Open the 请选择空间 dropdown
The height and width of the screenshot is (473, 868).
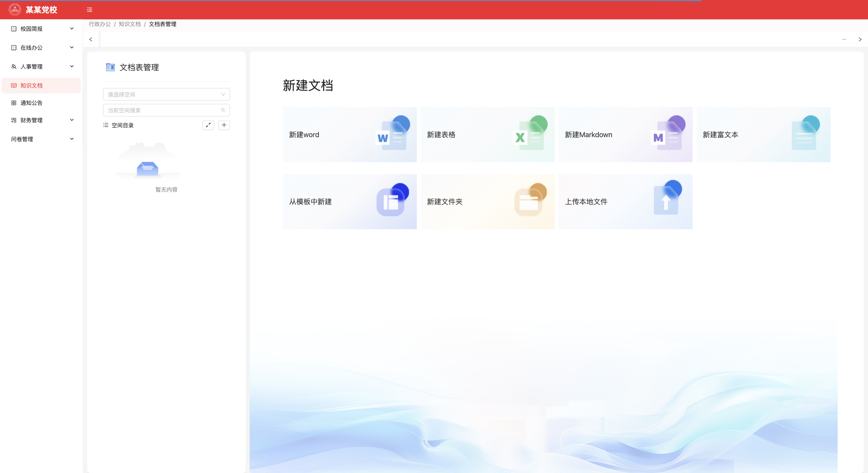coord(166,95)
